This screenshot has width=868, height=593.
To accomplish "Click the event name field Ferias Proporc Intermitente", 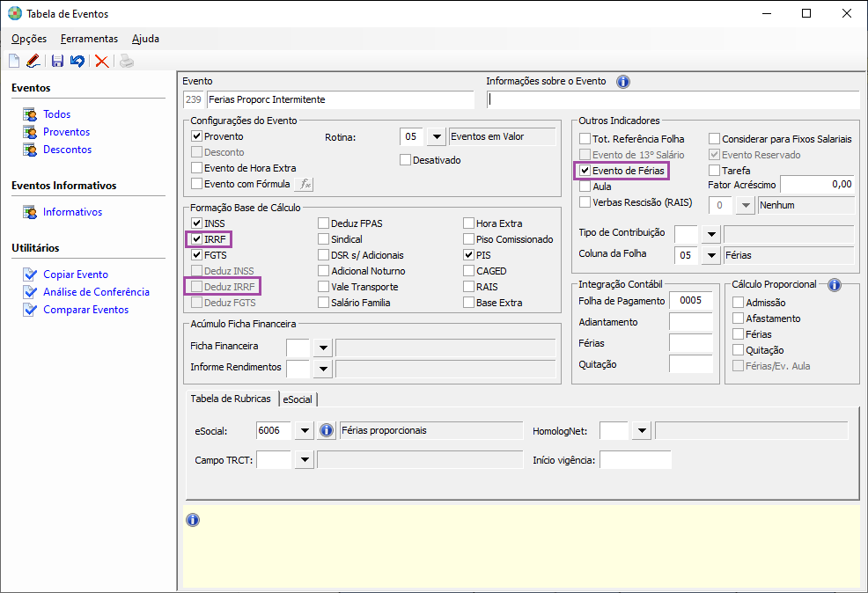I will point(341,99).
